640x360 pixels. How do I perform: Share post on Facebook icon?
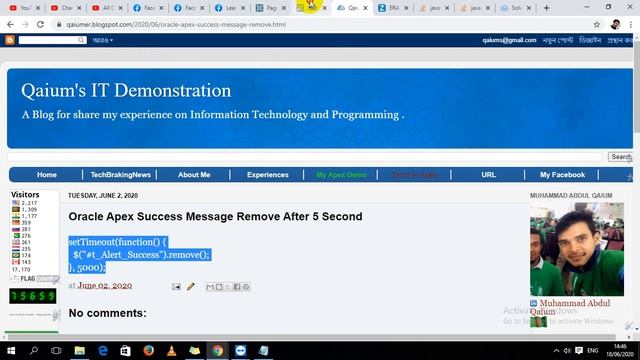tap(237, 287)
